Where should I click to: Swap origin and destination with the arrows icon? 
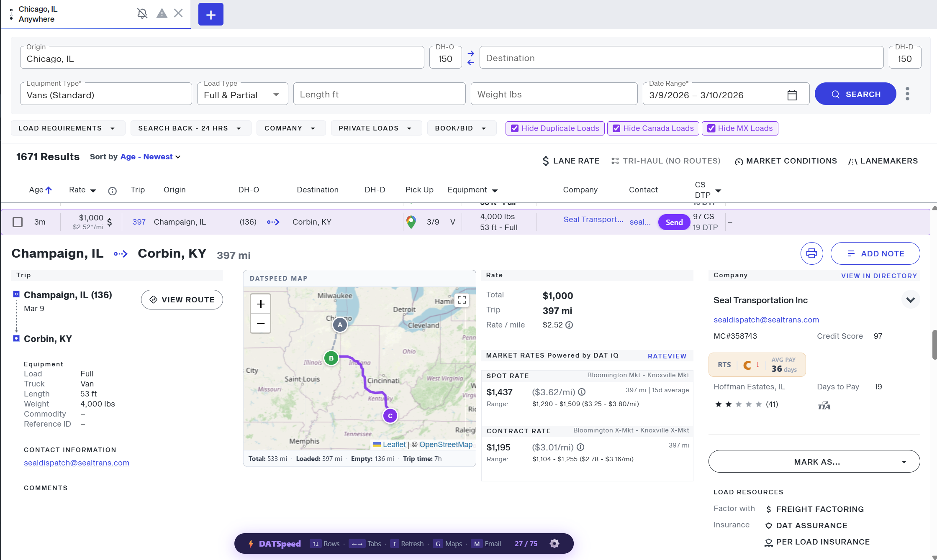coord(470,57)
